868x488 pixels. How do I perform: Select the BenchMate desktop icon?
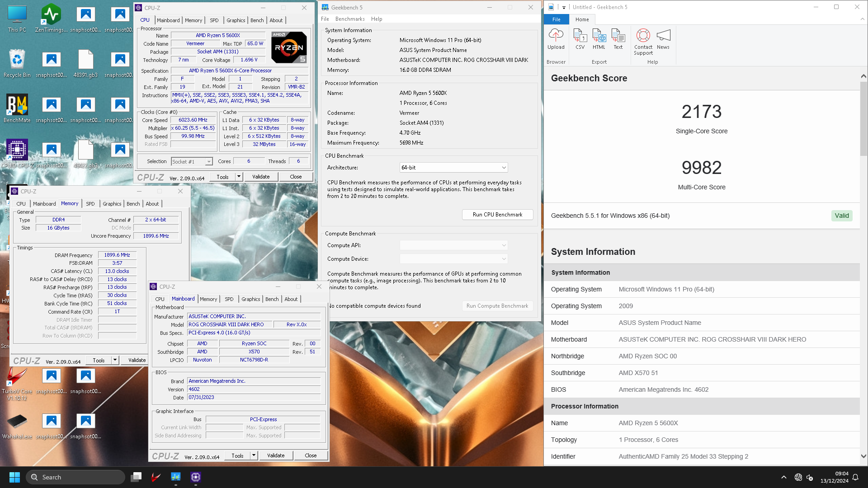17,108
